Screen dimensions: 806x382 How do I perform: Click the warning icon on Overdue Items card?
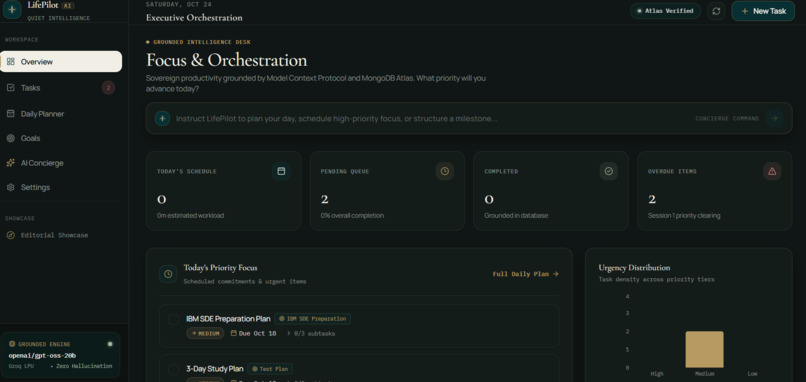click(772, 171)
